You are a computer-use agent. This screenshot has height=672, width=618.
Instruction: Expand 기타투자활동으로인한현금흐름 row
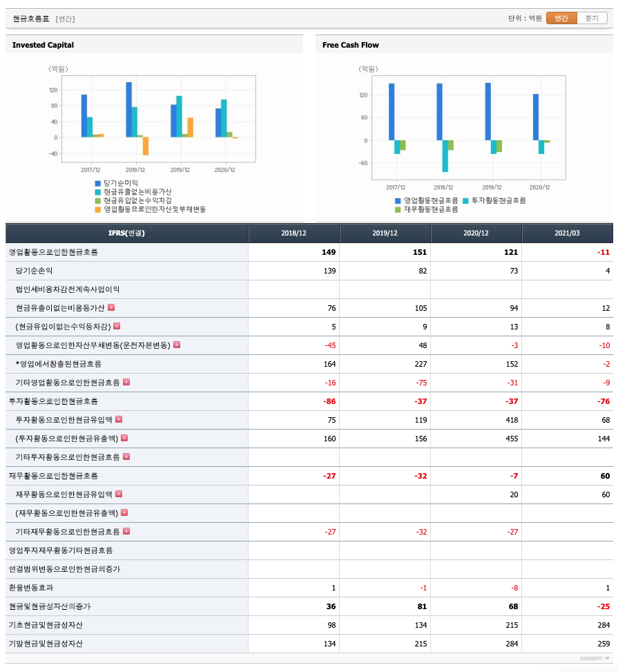[x=126, y=457]
